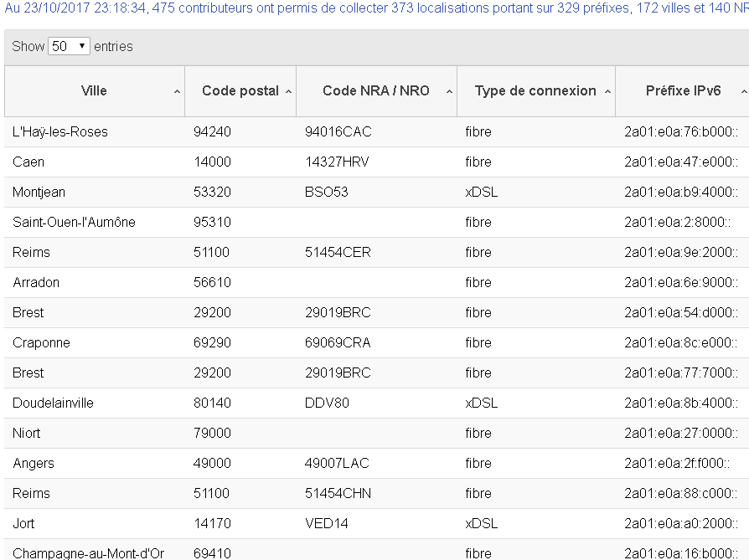Screen dimensions: 749x560
Task: Click postal code 95310
Action: [212, 222]
